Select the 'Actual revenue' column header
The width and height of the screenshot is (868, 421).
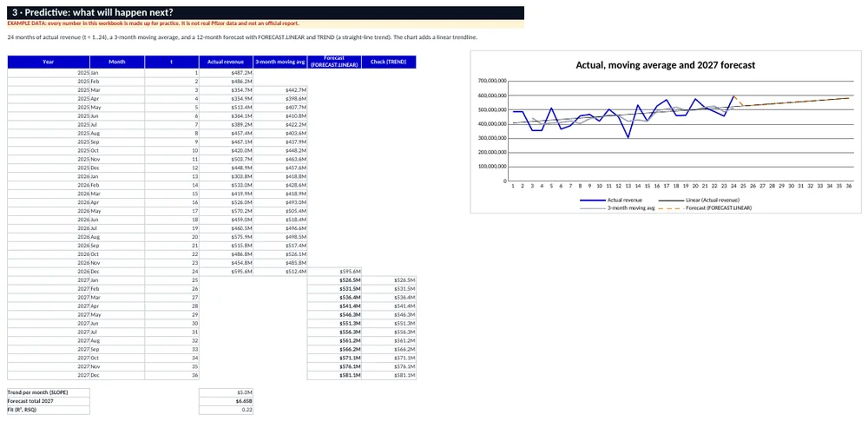coord(226,62)
